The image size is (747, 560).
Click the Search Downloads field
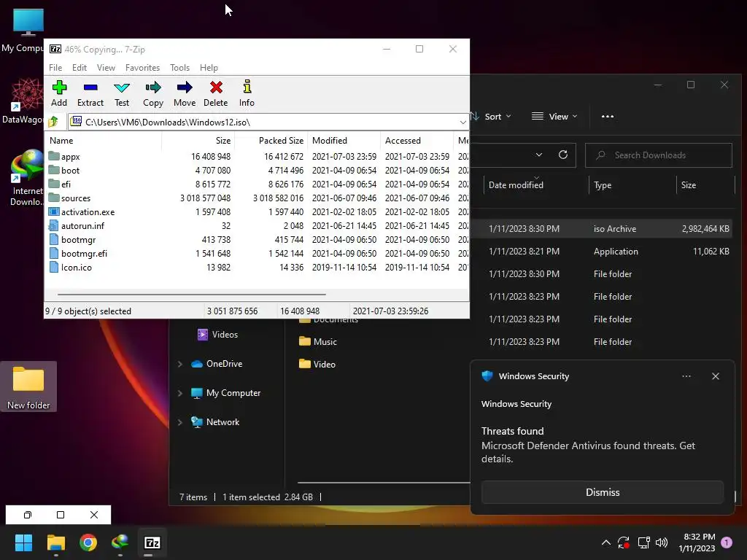coord(659,155)
